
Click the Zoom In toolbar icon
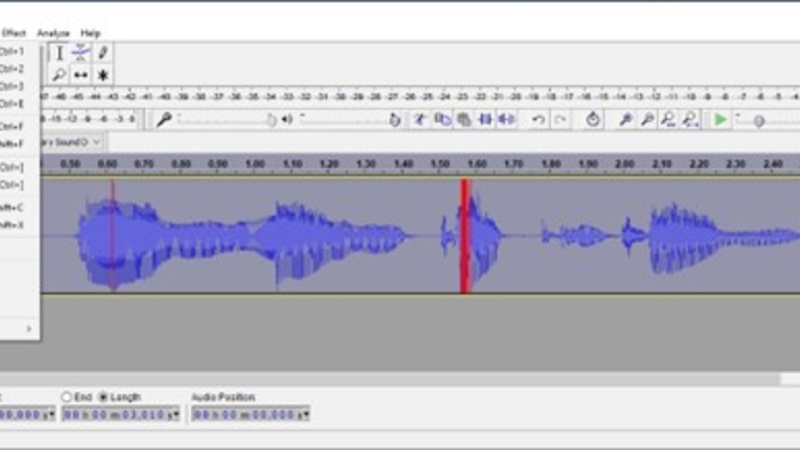point(626,119)
